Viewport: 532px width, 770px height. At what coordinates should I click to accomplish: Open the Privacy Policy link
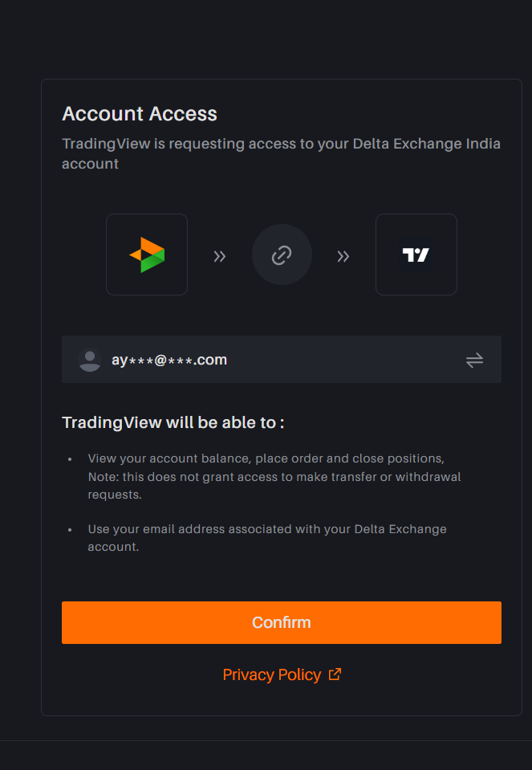tap(271, 674)
